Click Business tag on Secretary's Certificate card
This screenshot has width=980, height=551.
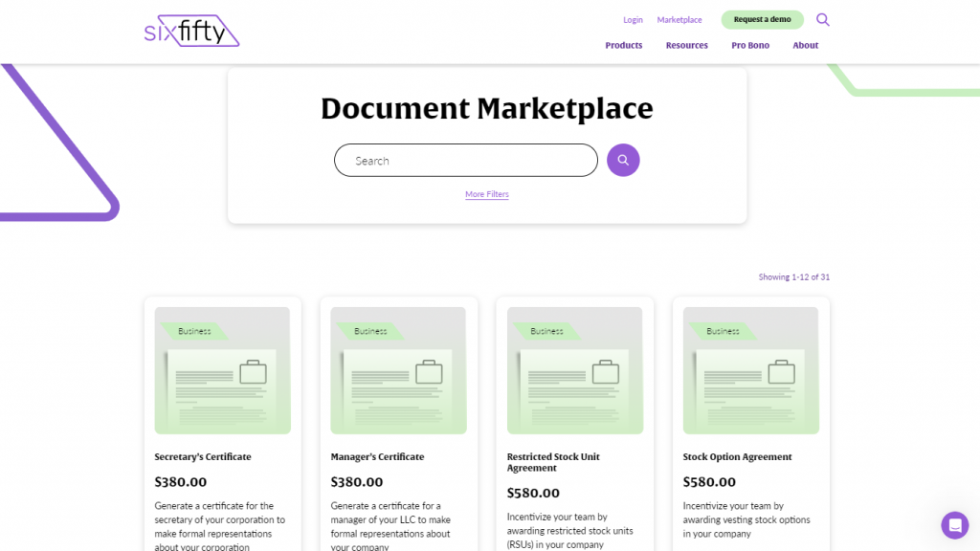(x=194, y=331)
